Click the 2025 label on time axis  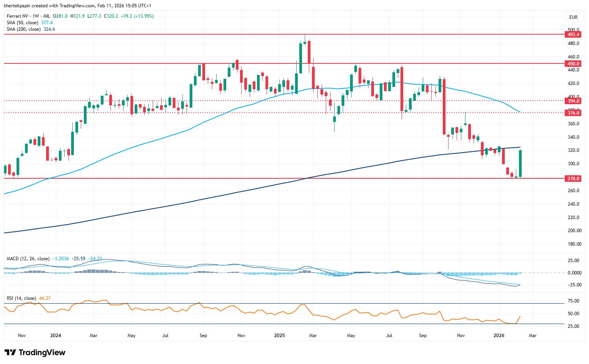point(279,336)
